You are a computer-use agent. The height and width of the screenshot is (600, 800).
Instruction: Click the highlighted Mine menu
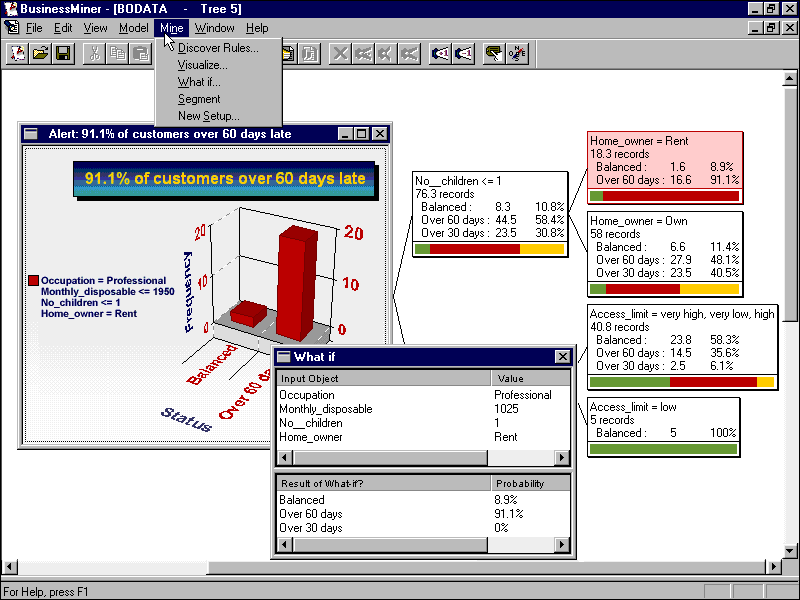click(x=171, y=28)
